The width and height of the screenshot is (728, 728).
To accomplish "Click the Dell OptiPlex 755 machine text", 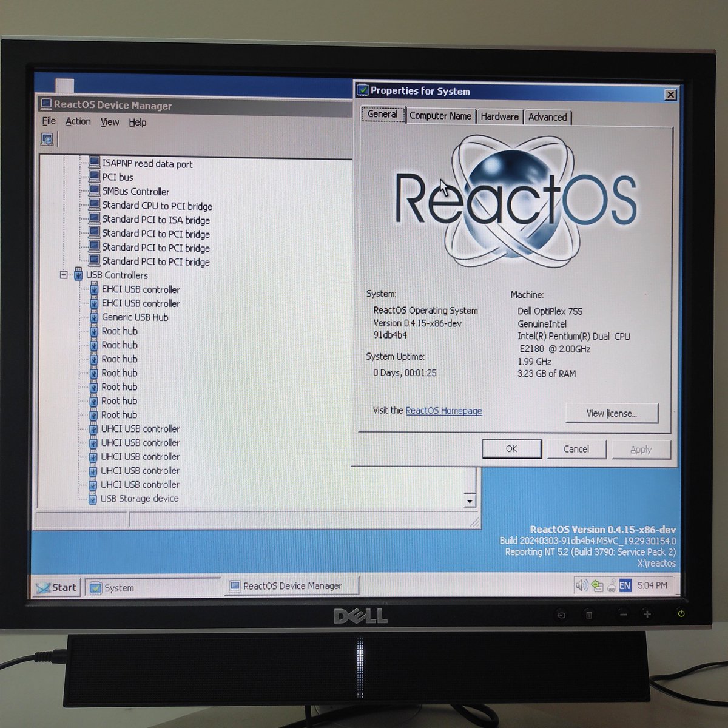I will point(550,311).
